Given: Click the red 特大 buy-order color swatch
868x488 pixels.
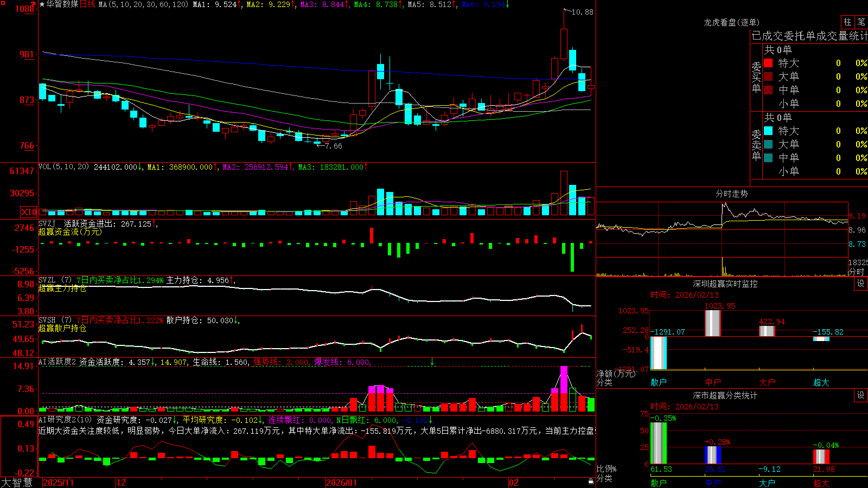Looking at the screenshot, I should point(768,63).
